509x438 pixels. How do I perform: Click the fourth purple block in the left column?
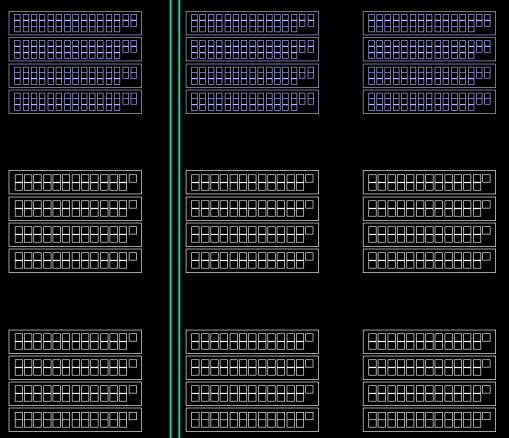point(75,102)
